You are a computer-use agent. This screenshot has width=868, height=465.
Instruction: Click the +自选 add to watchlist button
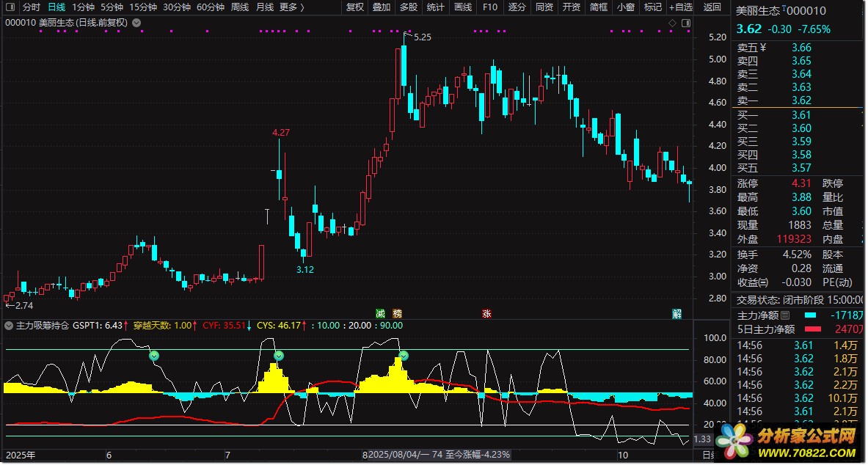(x=679, y=7)
